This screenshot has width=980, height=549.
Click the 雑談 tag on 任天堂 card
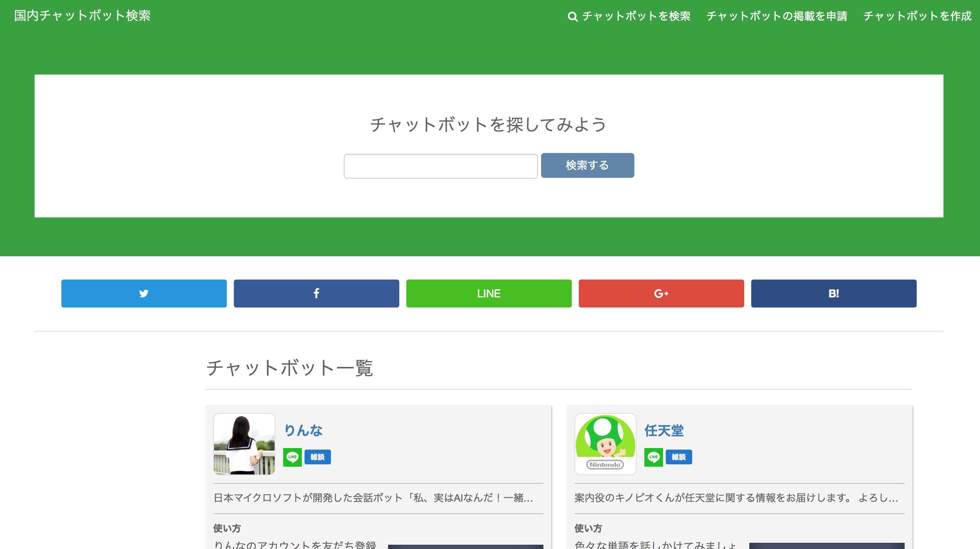tap(679, 457)
